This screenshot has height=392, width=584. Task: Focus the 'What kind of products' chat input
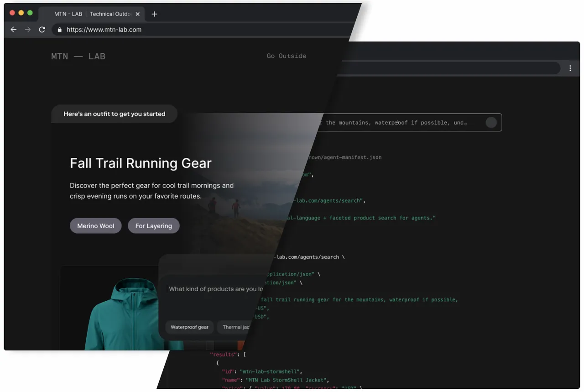(x=216, y=289)
